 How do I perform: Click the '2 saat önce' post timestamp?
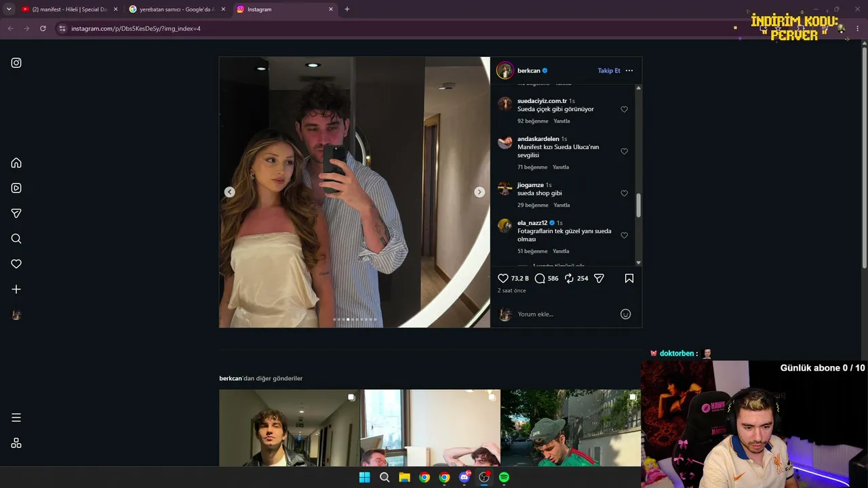[512, 291]
